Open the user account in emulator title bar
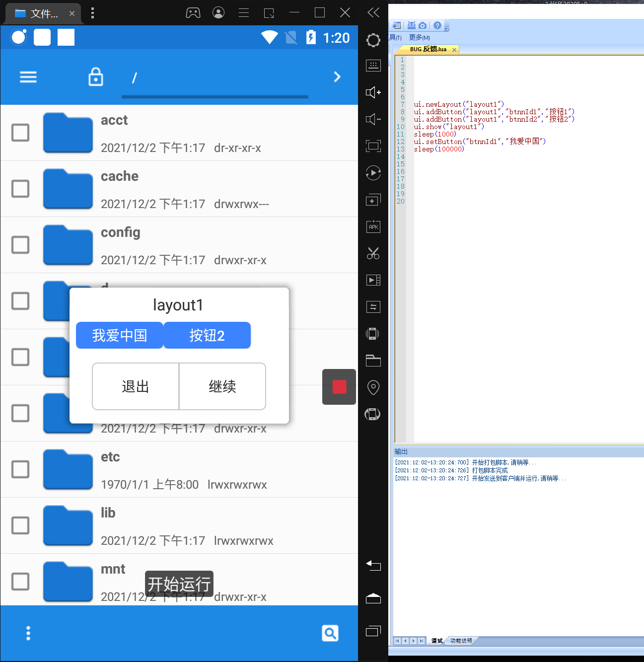 pyautogui.click(x=218, y=13)
